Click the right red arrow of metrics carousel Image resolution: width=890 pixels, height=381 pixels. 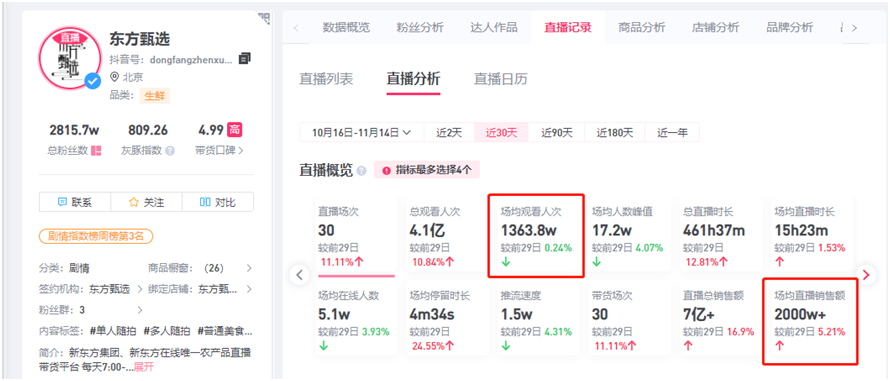point(866,275)
